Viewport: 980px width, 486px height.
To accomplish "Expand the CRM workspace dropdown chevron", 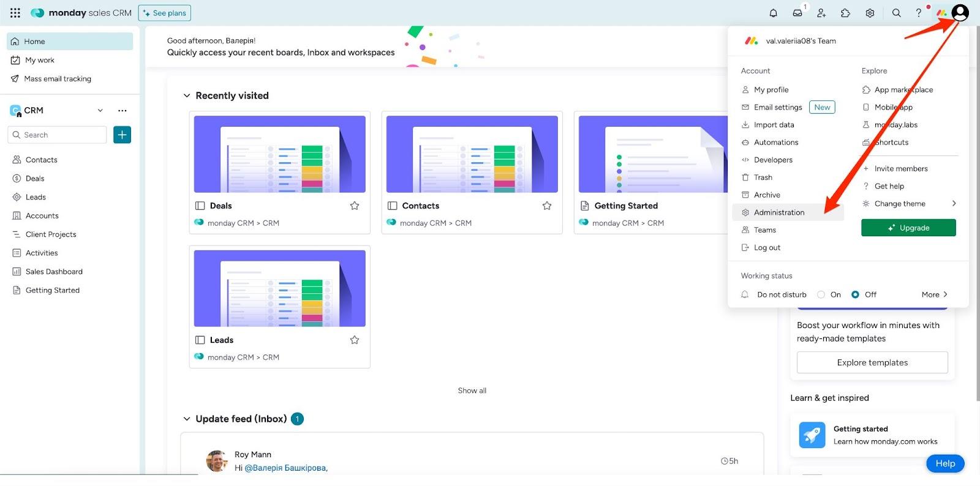I will [100, 111].
